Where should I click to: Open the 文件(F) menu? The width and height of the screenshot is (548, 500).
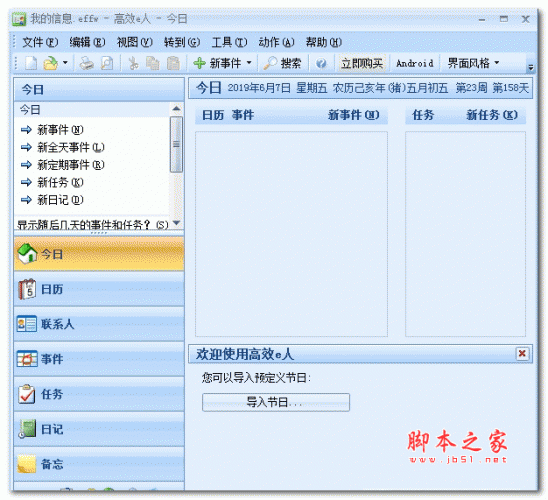(40, 42)
